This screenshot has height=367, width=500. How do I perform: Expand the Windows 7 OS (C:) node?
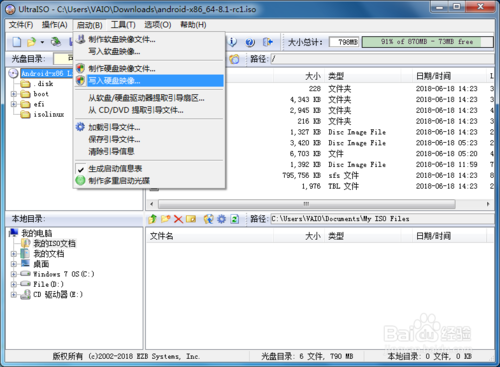click(14, 274)
